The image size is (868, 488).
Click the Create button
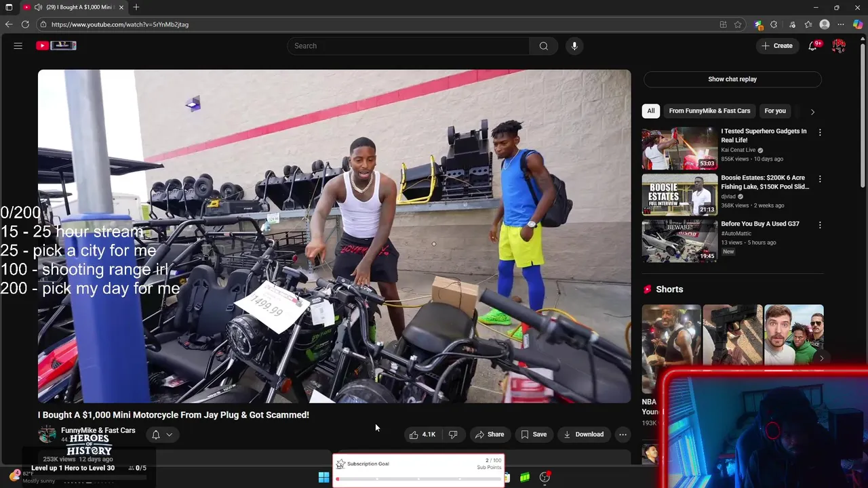click(x=776, y=45)
